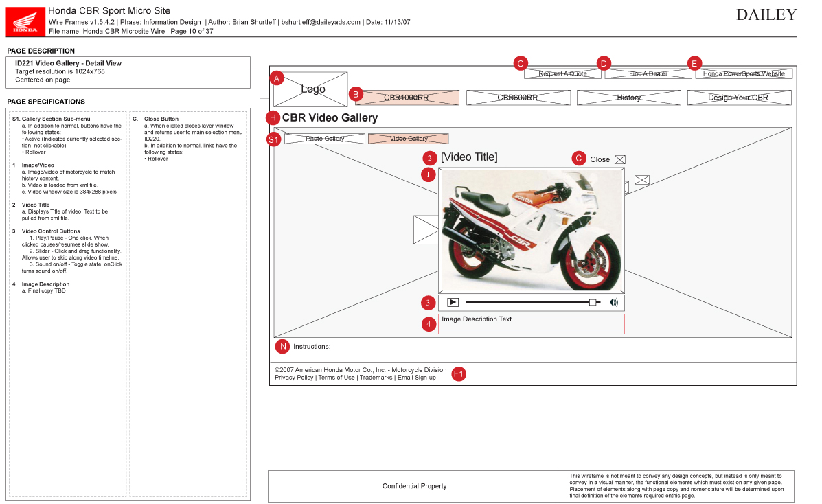Screen dimensions: 822x504
Task: Click the motorcycle video image
Action: pos(531,231)
